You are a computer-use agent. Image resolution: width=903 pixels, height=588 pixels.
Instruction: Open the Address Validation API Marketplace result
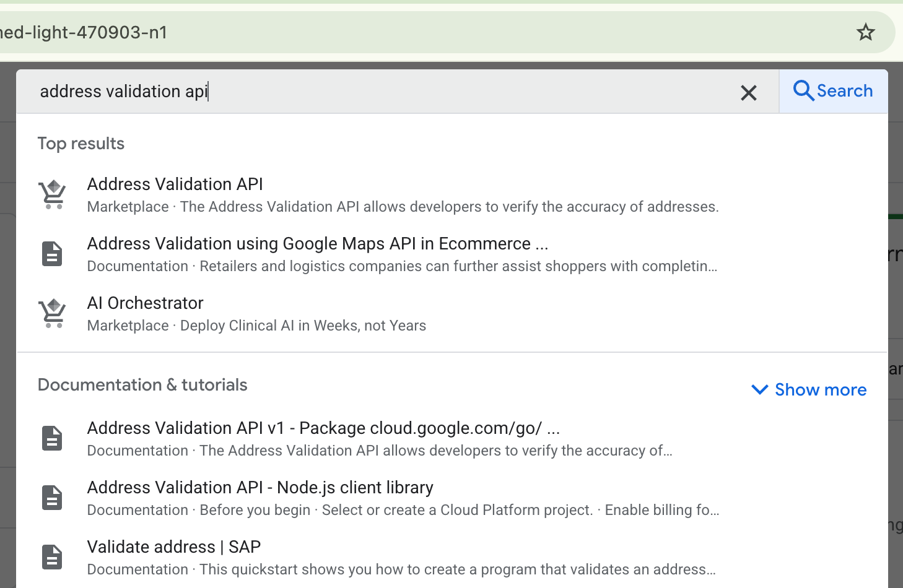pyautogui.click(x=175, y=184)
